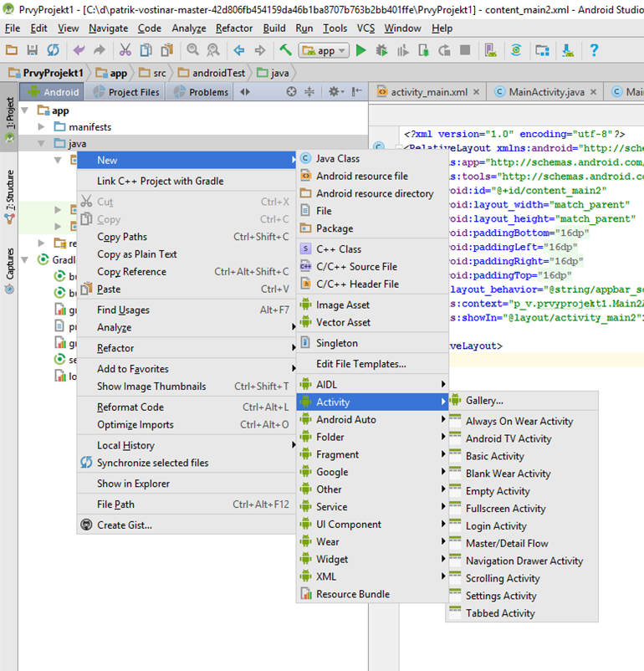Screen dimensions: 644x671
Task: Open the Structure side tool window
Action: point(9,197)
